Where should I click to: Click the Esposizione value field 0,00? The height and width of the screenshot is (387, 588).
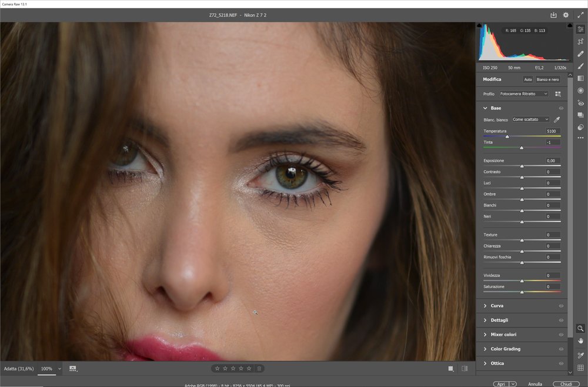coord(553,161)
